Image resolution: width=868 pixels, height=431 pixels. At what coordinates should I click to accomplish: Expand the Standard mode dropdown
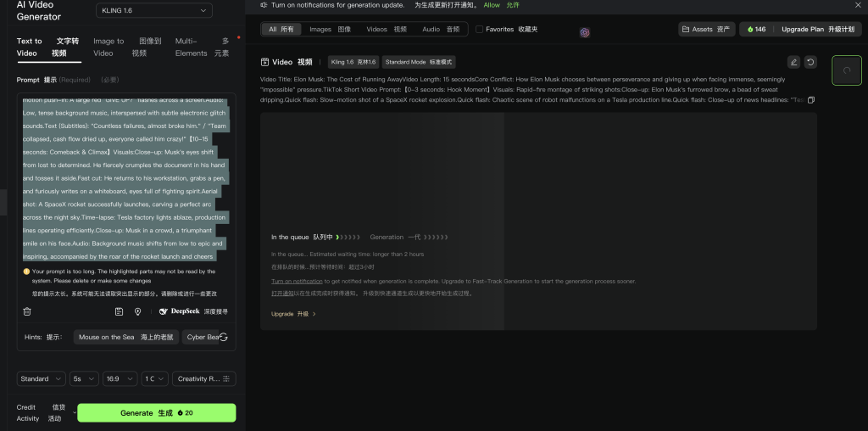click(x=42, y=378)
